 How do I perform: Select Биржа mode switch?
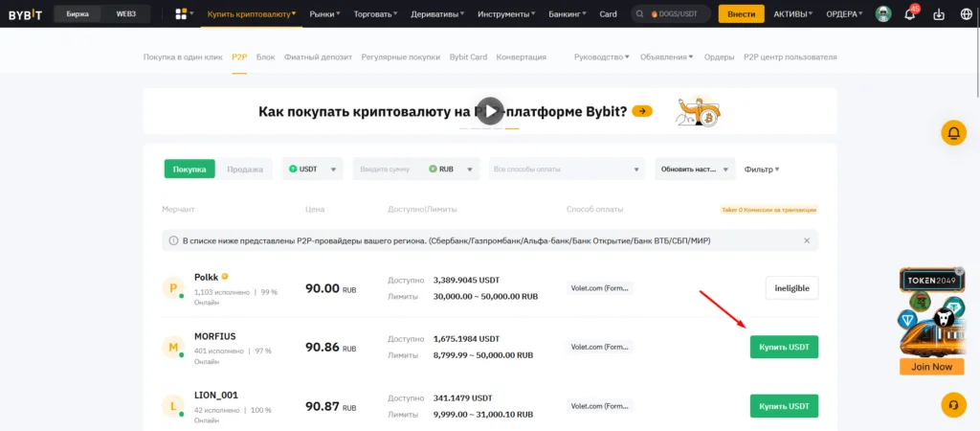pos(78,13)
